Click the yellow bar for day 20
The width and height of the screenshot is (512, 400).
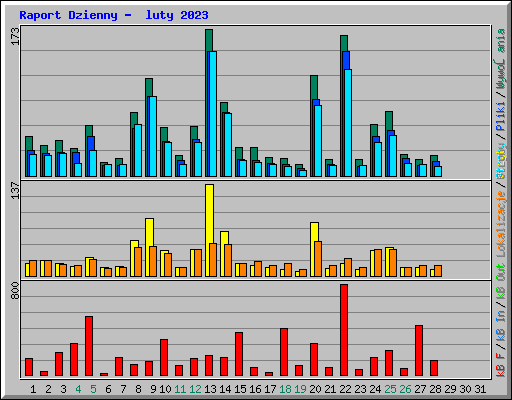[314, 249]
